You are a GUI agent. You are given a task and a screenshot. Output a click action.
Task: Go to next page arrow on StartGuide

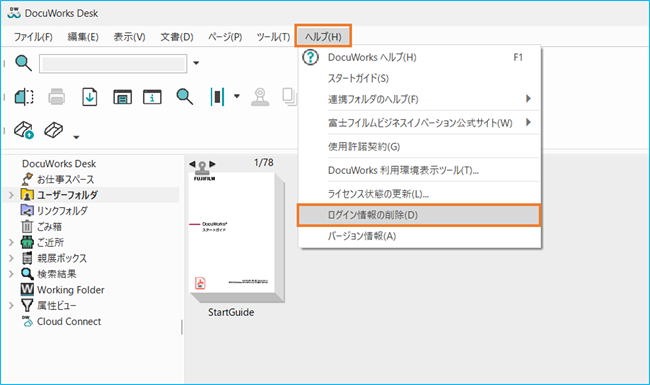[212, 164]
